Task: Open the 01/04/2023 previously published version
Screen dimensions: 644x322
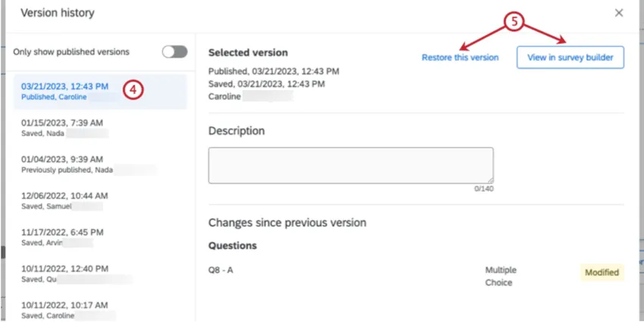Action: (x=62, y=164)
